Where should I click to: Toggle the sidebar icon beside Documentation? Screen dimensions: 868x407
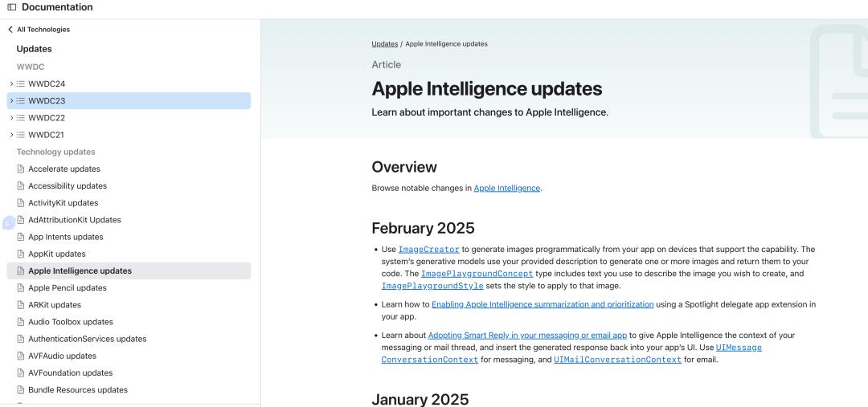click(x=11, y=7)
